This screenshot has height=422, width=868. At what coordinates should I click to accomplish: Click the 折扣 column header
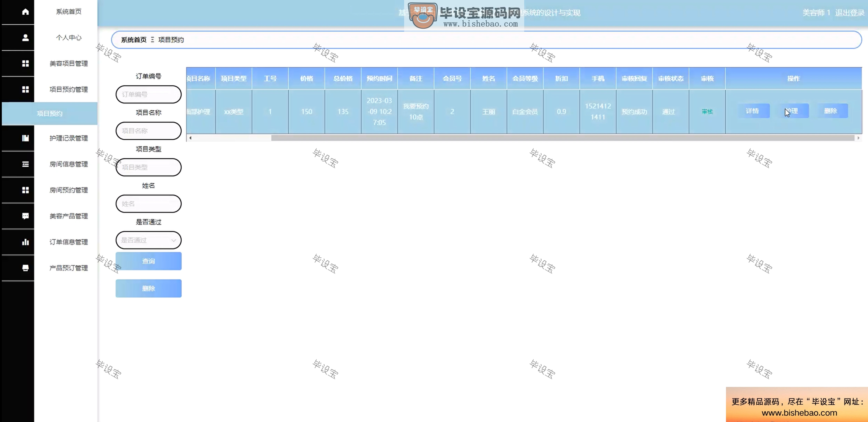562,79
